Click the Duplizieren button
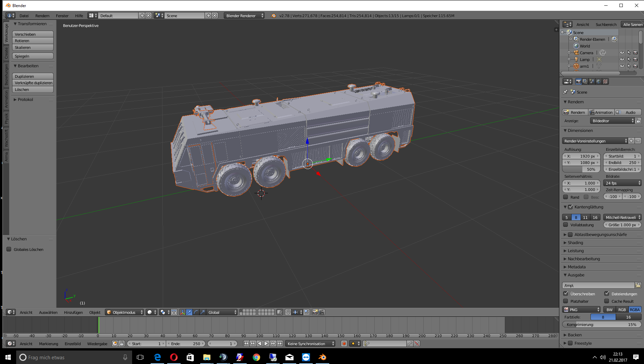Viewport: 644px width, 364px height. [x=33, y=76]
